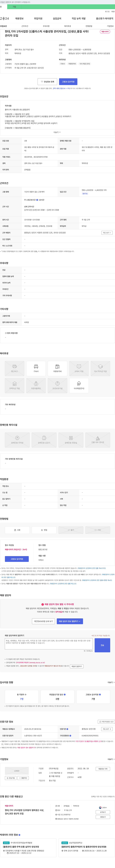This screenshot has height=868, width=115.
Task: Click the 거짓구인광고 신고 button
Action: (106, 722)
